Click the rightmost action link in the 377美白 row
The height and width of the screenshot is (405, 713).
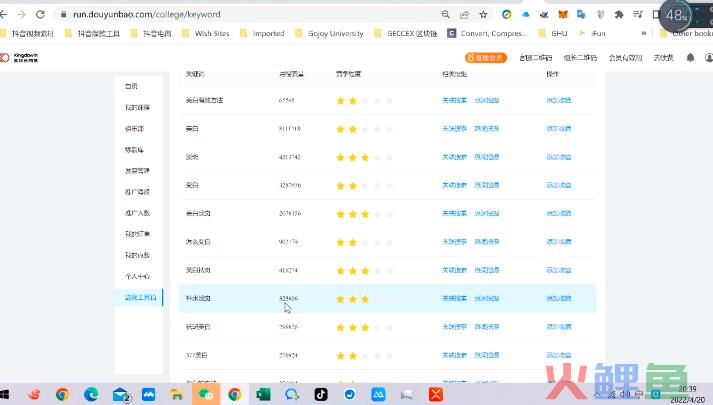tap(558, 355)
